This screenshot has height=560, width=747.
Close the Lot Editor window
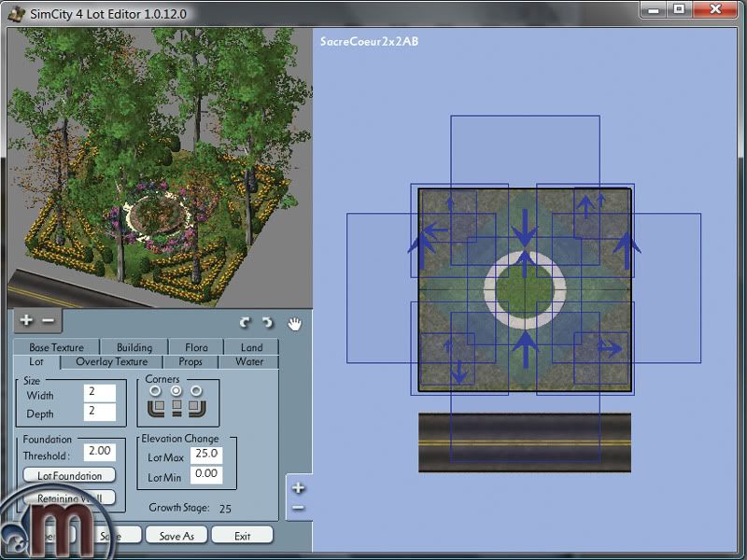coord(715,9)
